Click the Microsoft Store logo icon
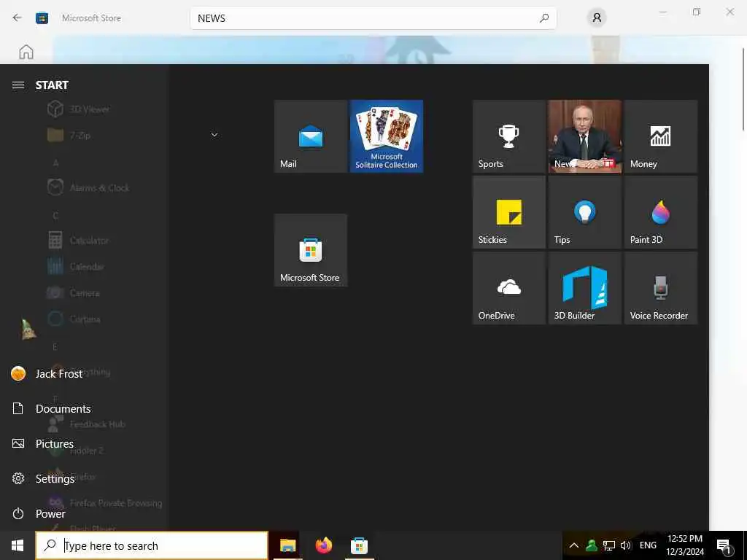 (42, 18)
